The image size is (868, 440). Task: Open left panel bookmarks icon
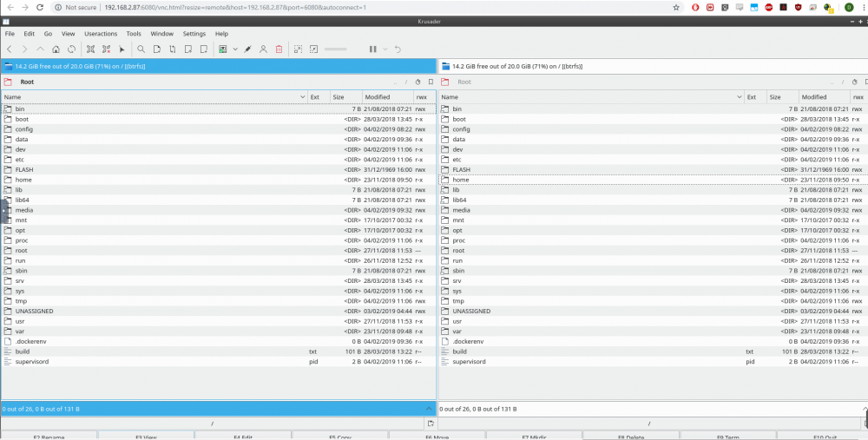pos(431,82)
